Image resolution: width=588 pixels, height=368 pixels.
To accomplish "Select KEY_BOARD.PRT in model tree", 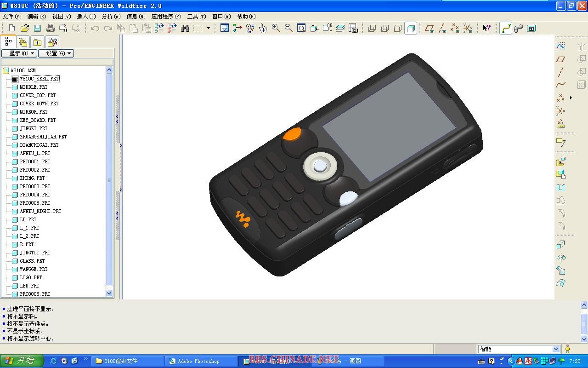I will tap(38, 120).
